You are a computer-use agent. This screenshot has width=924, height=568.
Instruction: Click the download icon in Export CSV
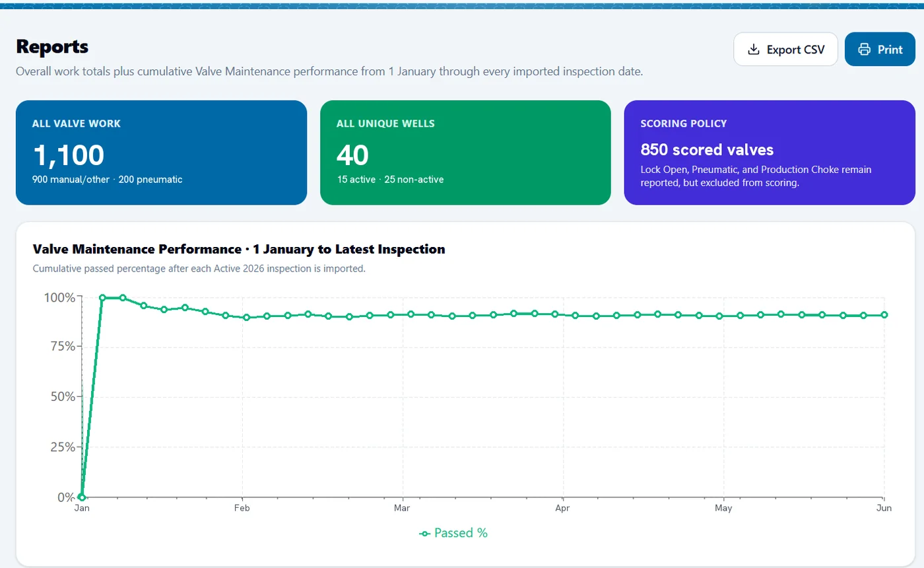[x=753, y=50]
